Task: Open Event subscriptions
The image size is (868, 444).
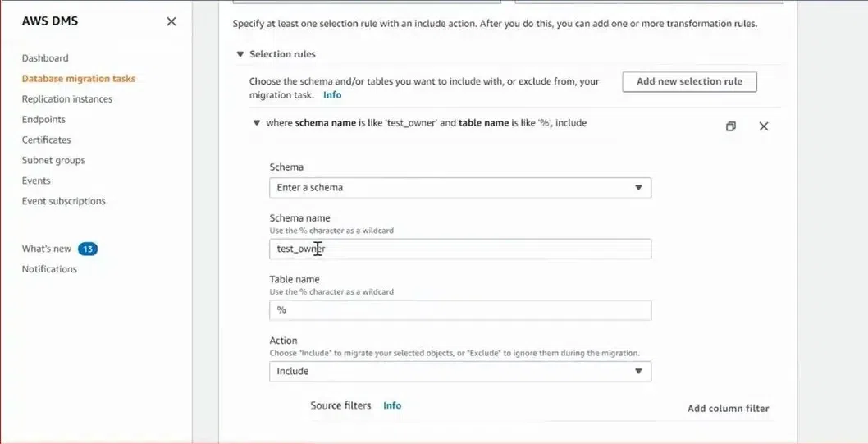Action: pyautogui.click(x=63, y=201)
